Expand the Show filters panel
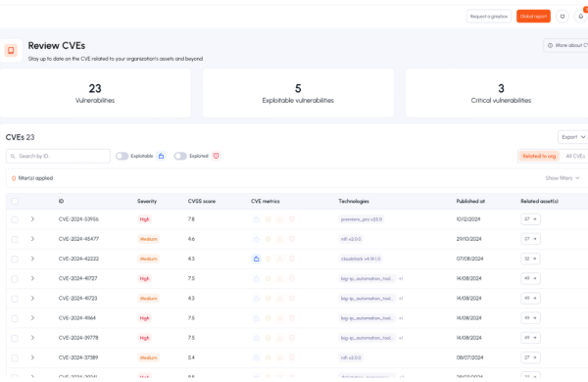This screenshot has height=382, width=588. coord(563,178)
